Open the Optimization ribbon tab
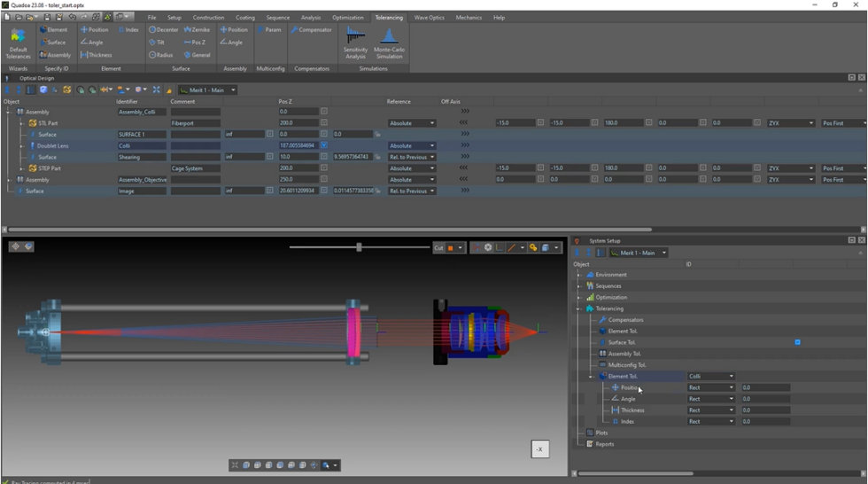The image size is (868, 484). [x=347, y=18]
